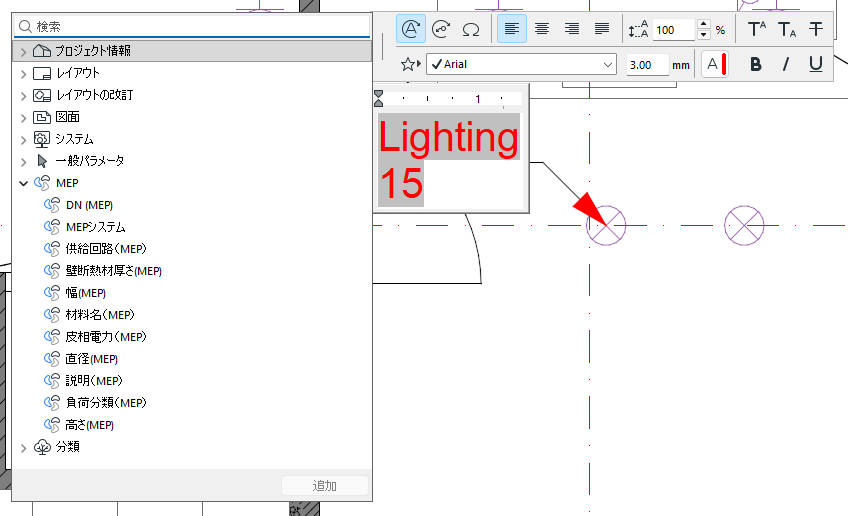Viewport: 848px width, 516px height.
Task: Center align the text
Action: coord(542,29)
